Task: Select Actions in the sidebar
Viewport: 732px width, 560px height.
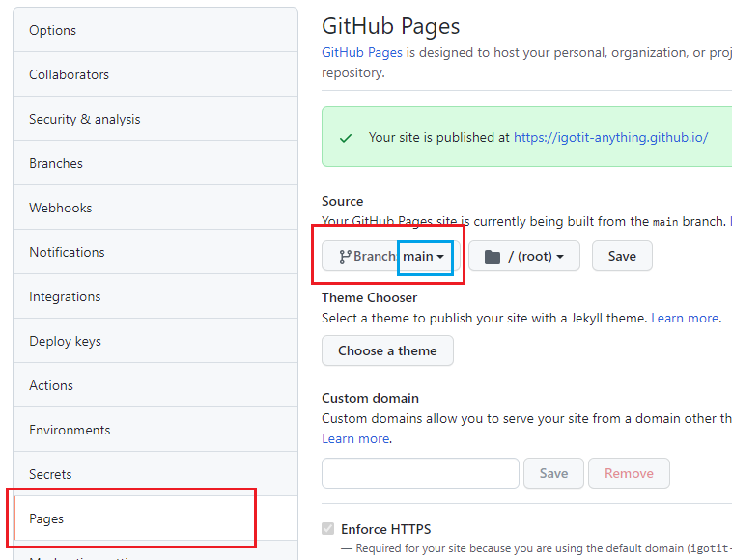Action: [155, 385]
